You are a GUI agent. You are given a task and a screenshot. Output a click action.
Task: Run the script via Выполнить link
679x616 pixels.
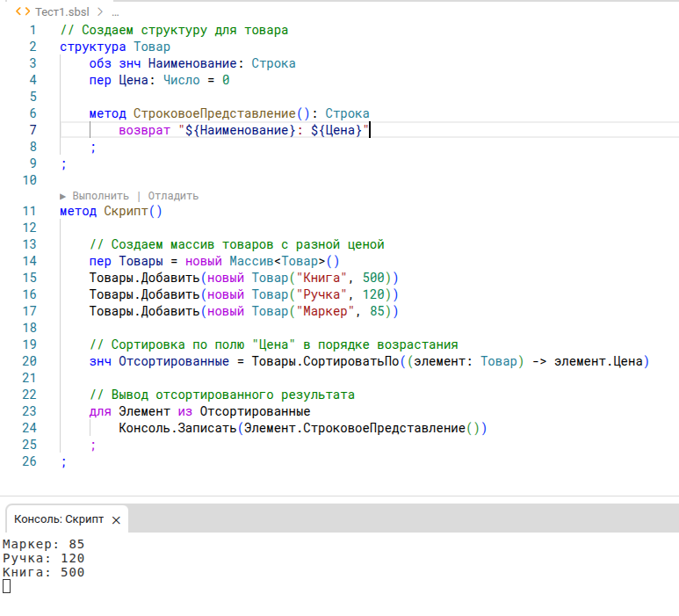tap(100, 196)
